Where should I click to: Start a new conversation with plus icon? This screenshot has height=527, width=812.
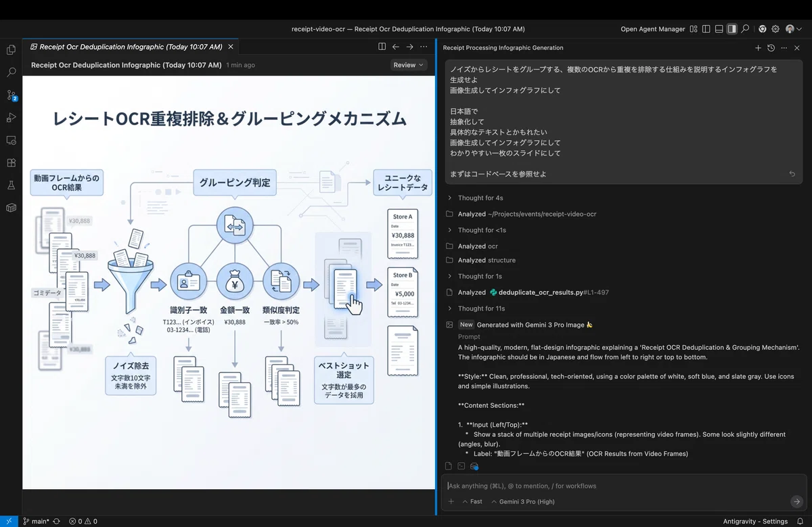pyautogui.click(x=758, y=48)
